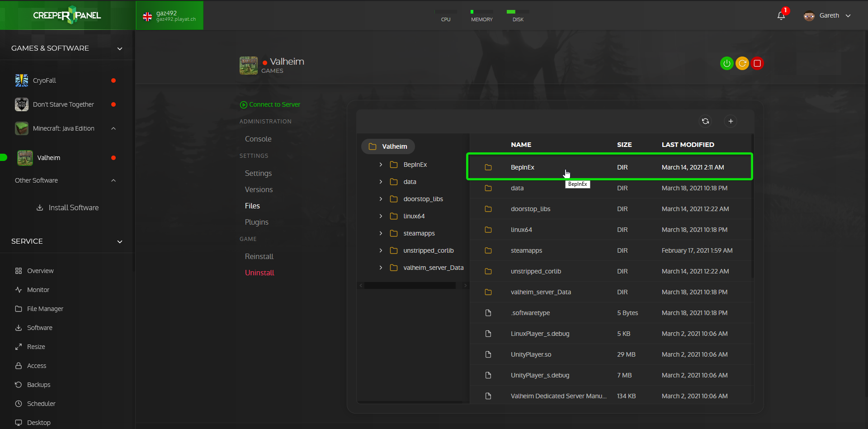Open the notifications bell
The height and width of the screenshot is (429, 868).
point(781,16)
